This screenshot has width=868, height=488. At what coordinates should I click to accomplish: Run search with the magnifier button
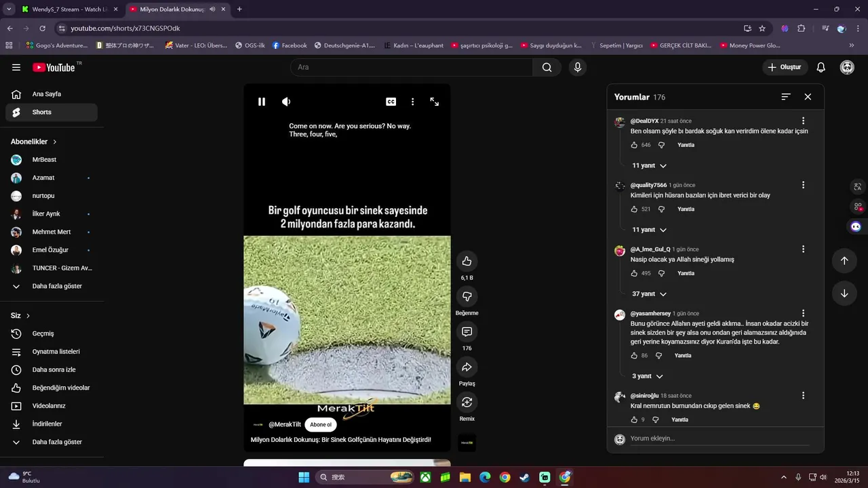pyautogui.click(x=547, y=67)
